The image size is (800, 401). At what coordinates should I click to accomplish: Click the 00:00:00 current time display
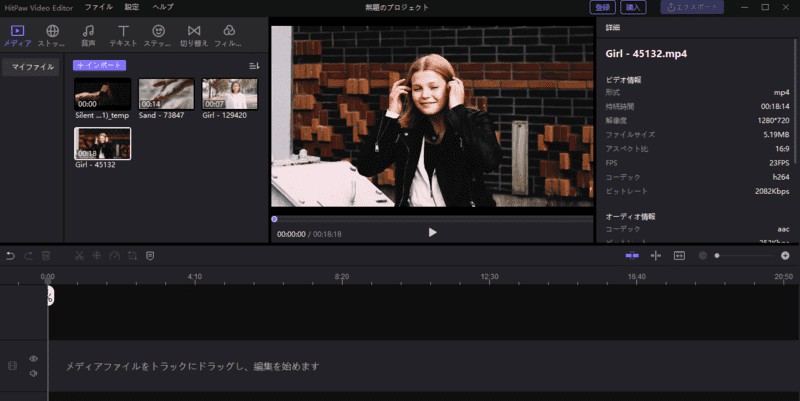coord(291,234)
